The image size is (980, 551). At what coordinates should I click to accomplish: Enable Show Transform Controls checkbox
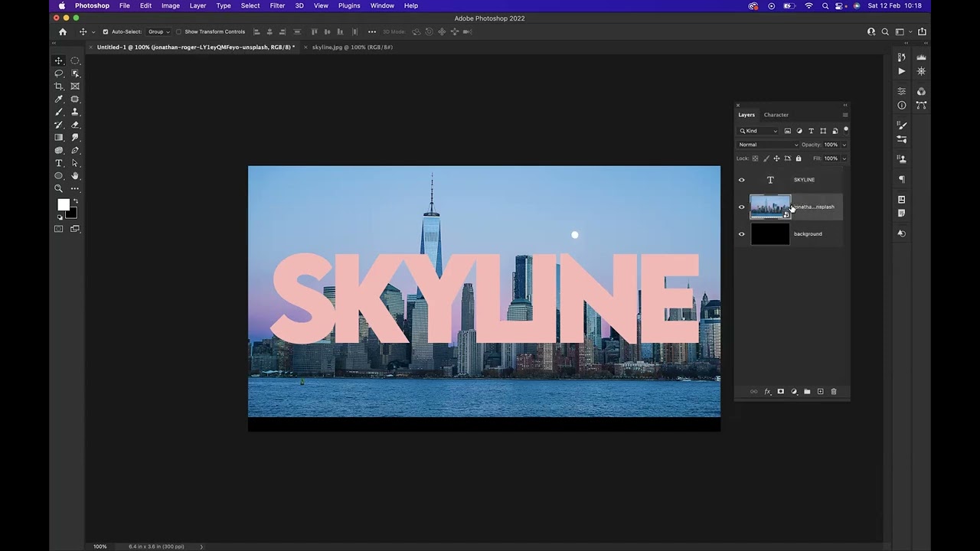pyautogui.click(x=178, y=31)
